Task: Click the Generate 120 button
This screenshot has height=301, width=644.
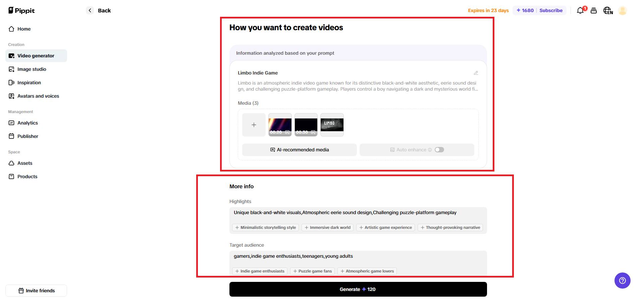Action: pos(358,289)
